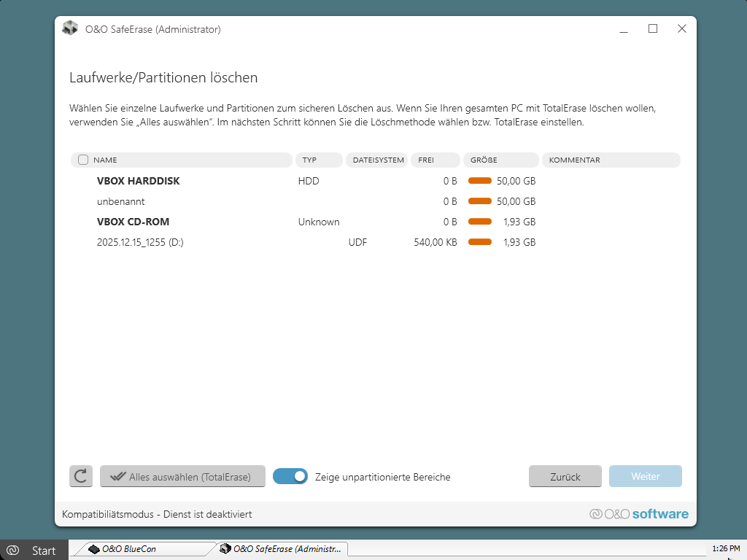
Task: Sort by the TYP column header
Action: (318, 160)
